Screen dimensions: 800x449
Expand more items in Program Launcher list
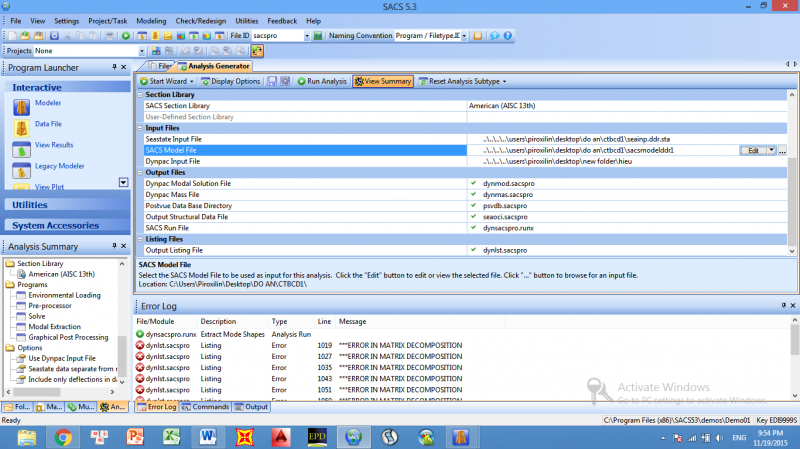(123, 182)
